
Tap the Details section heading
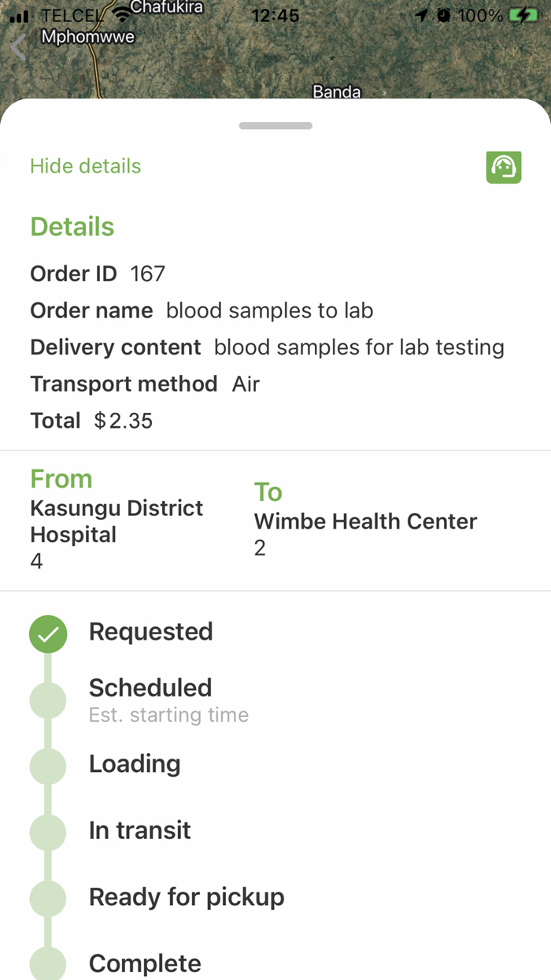[72, 227]
